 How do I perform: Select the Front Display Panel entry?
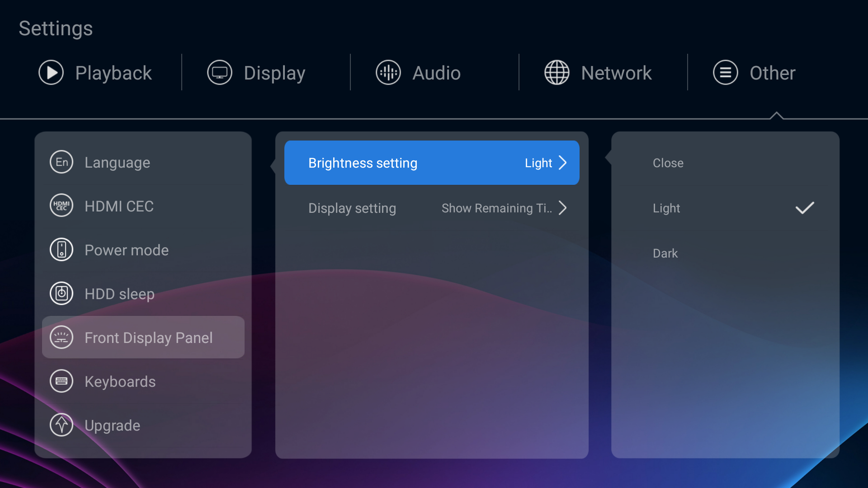point(148,338)
